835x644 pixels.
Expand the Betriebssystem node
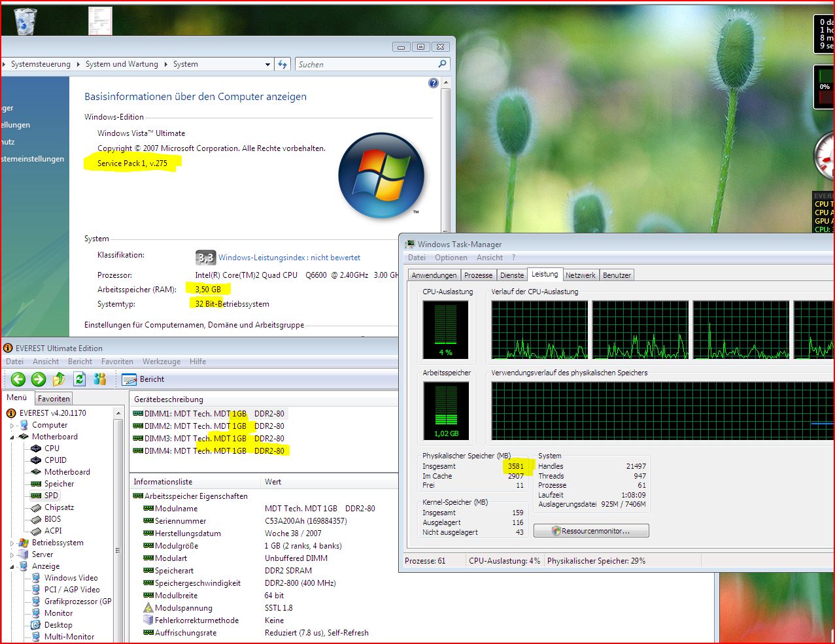coord(12,543)
